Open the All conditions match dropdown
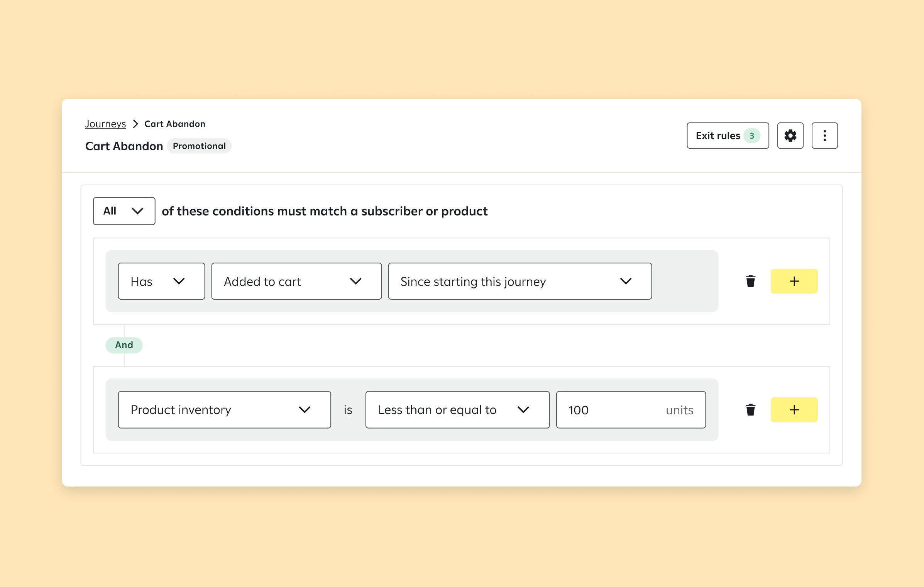This screenshot has width=924, height=587. tap(124, 211)
